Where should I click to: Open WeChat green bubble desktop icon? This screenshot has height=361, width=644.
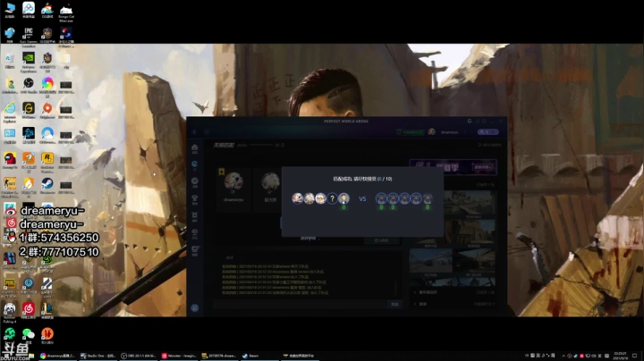tap(29, 336)
